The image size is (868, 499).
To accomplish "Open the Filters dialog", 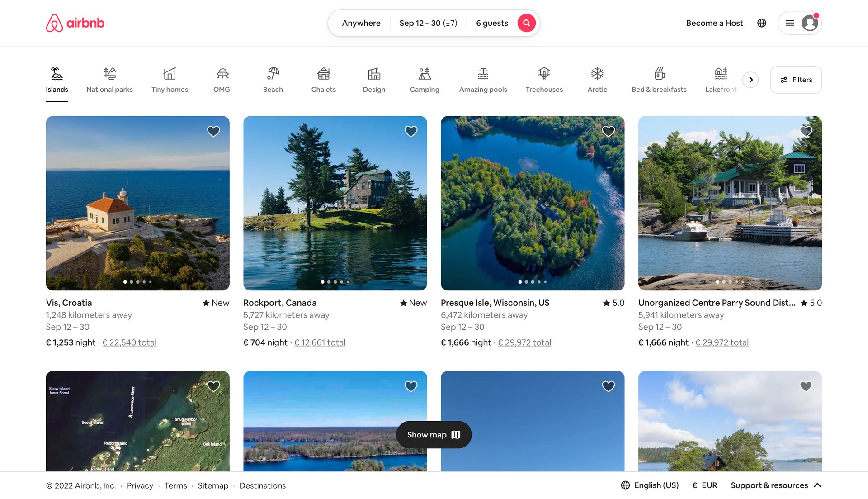I will point(796,80).
